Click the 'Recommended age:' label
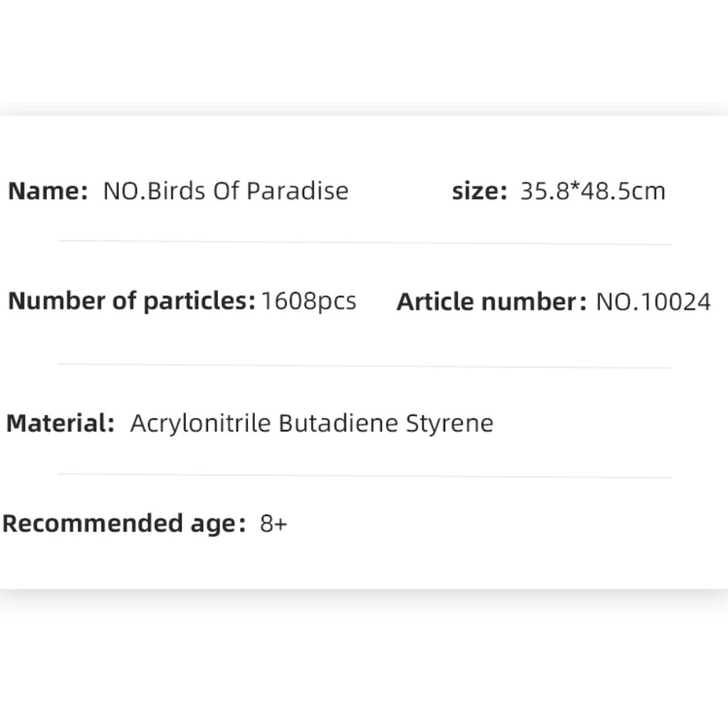The image size is (728, 728). [124, 524]
